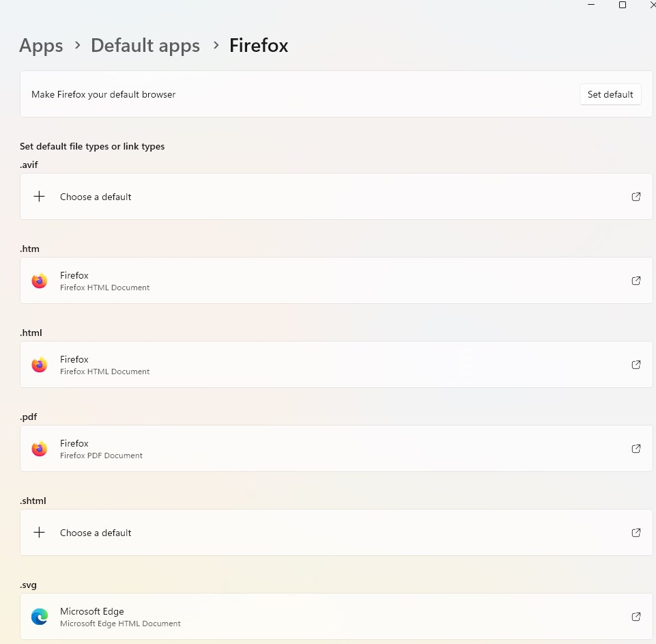656x644 pixels.
Task: Go back to Apps in the breadcrumb
Action: point(41,46)
